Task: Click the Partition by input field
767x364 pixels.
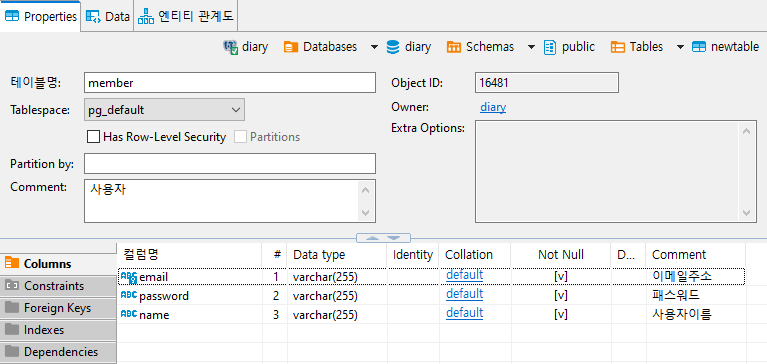Action: [x=230, y=163]
